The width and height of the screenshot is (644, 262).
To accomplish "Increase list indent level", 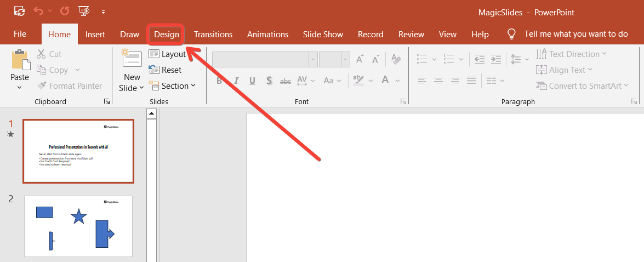I will click(495, 59).
